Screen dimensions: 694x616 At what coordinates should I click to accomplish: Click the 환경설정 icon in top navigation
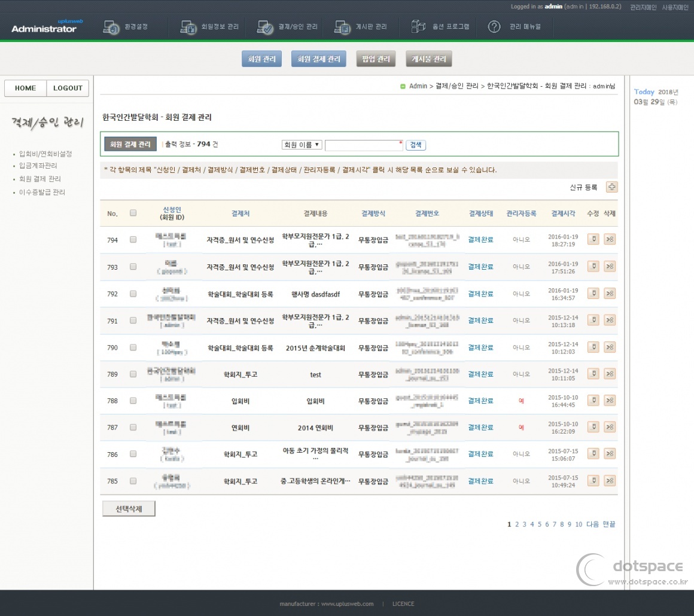point(111,27)
